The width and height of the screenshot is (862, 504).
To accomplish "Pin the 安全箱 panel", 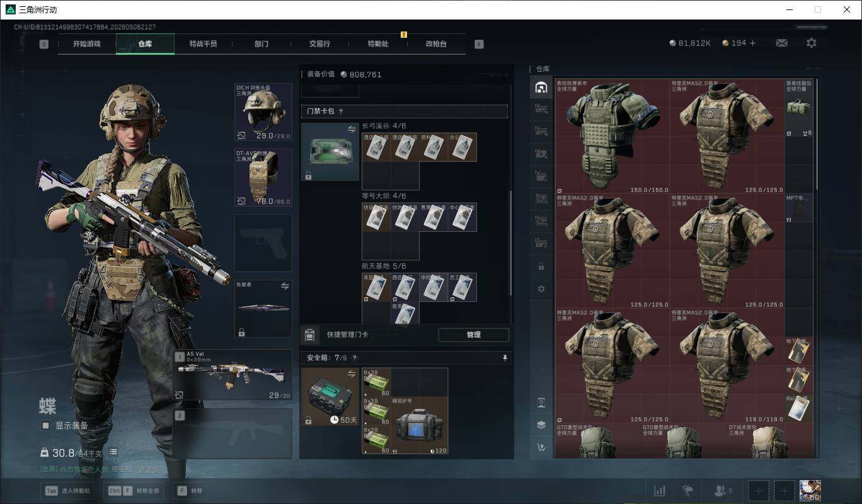I will pos(505,358).
